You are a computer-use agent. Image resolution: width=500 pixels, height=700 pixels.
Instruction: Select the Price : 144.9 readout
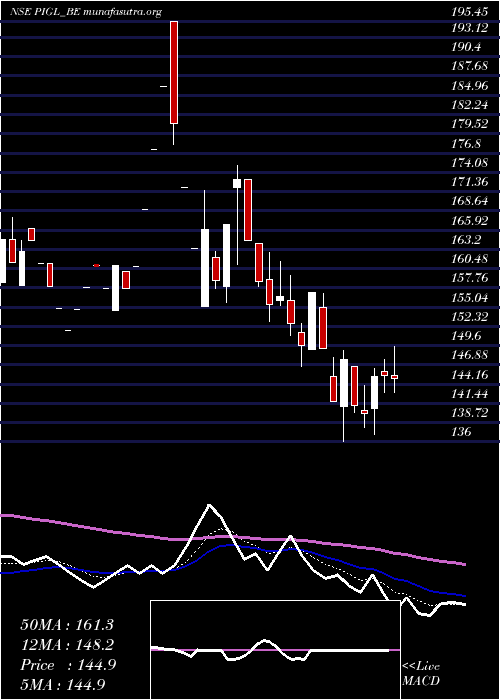(x=68, y=665)
